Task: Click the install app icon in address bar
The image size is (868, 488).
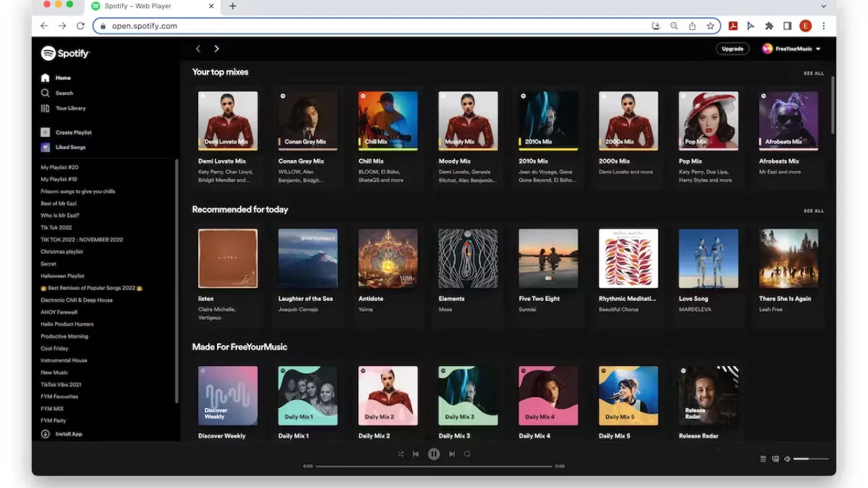Action: [x=656, y=26]
